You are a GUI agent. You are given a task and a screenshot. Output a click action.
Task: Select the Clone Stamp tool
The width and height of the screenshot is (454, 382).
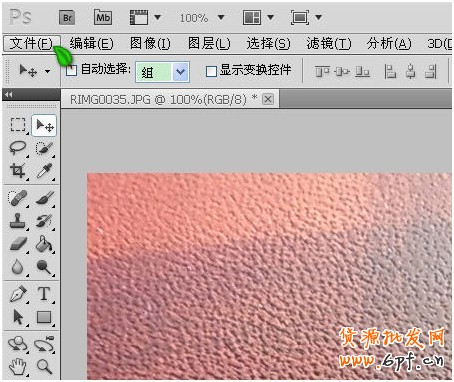click(x=18, y=221)
